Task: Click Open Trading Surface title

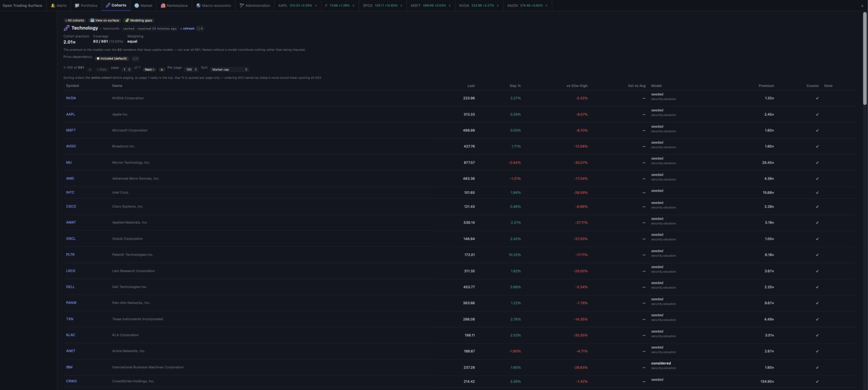Action: (22, 6)
